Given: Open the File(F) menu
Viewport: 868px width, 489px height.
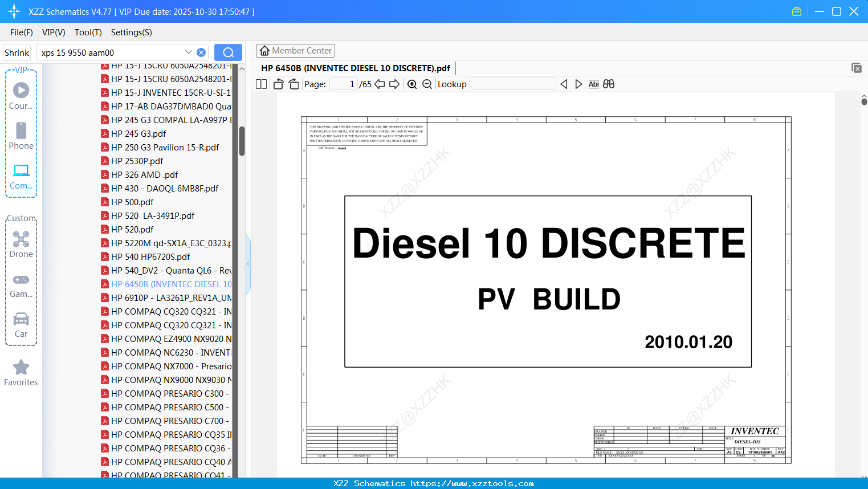Looking at the screenshot, I should (22, 32).
